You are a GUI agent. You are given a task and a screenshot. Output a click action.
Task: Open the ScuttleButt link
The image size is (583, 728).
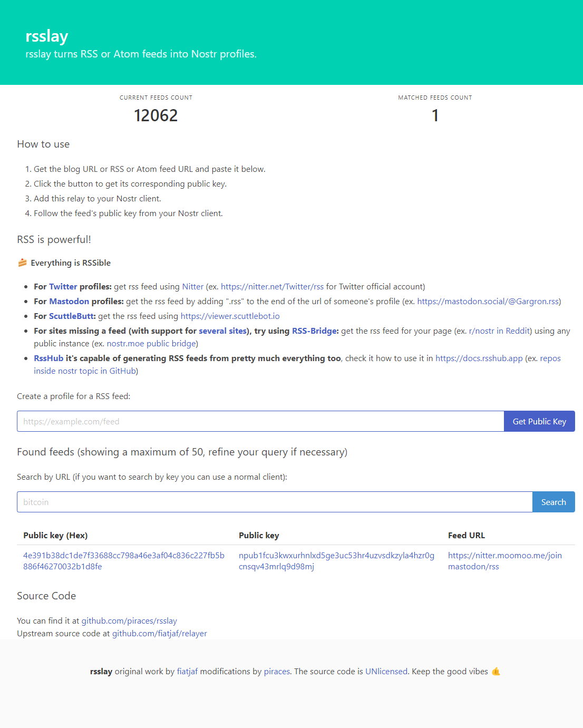point(72,316)
